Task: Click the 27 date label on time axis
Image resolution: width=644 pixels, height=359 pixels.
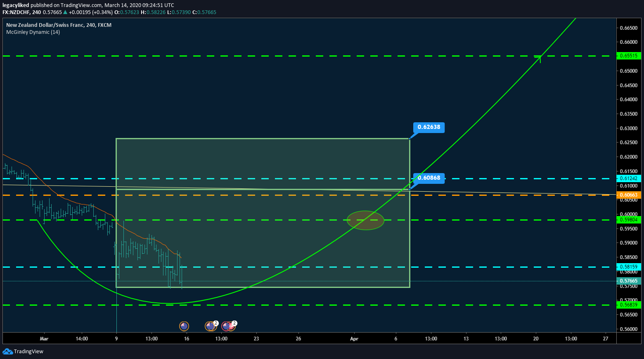Action: (606, 339)
